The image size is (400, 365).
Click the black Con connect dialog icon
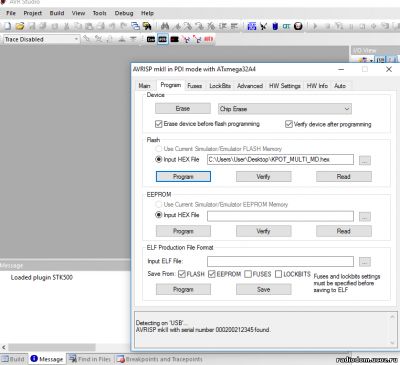point(151,39)
